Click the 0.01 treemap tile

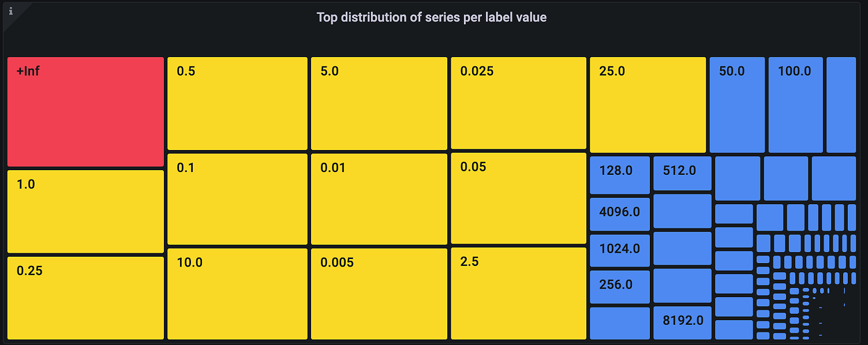(379, 199)
